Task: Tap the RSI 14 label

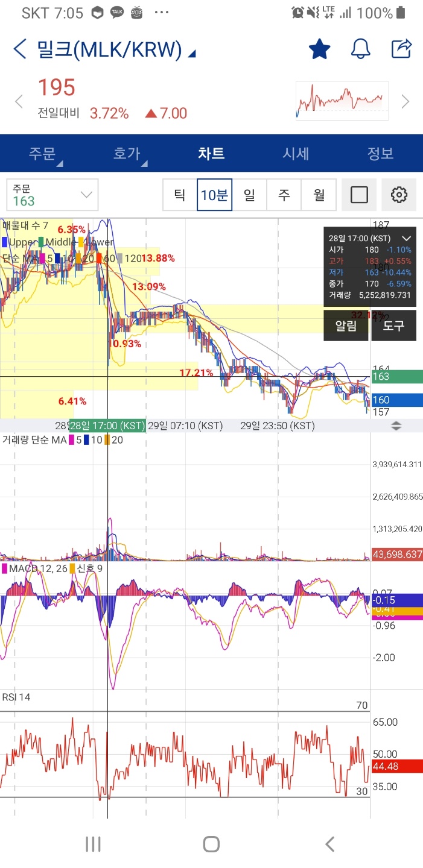Action: [x=16, y=697]
